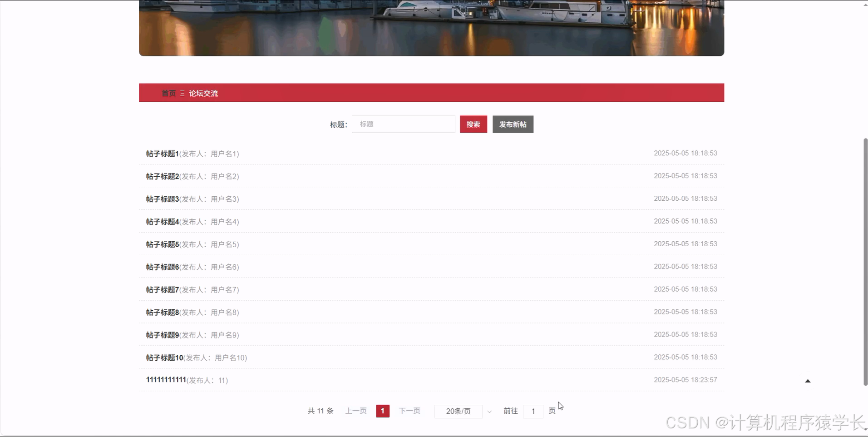868x437 pixels.
Task: Open the 20条/页 page size dropdown
Action: tap(459, 411)
